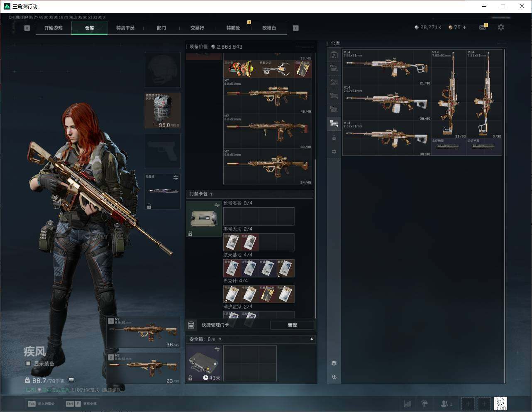Open the 改枪台 tab
Viewport: 532px width, 412px height.
click(x=269, y=28)
